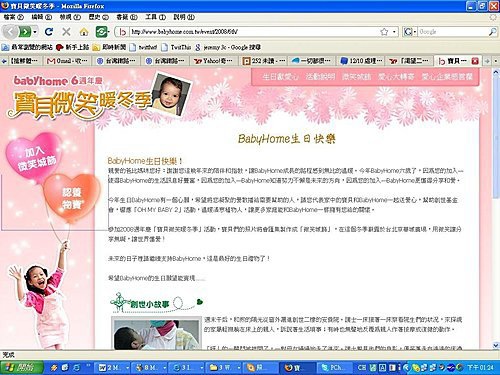Bookmark this page with the star icon

(x=384, y=32)
